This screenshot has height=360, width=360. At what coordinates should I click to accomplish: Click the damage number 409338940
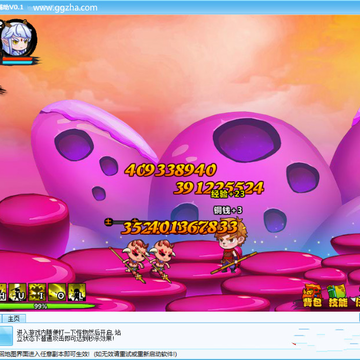(x=171, y=170)
